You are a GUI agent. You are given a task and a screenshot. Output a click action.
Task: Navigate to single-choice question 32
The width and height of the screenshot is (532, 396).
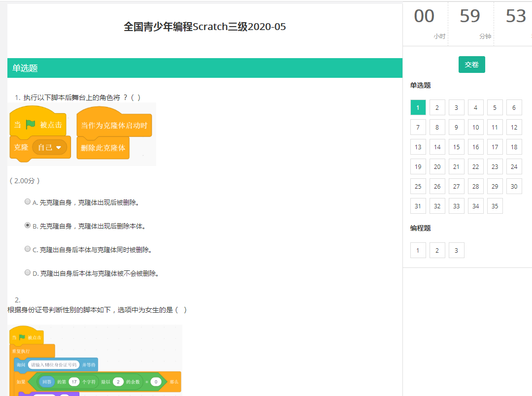(x=437, y=206)
